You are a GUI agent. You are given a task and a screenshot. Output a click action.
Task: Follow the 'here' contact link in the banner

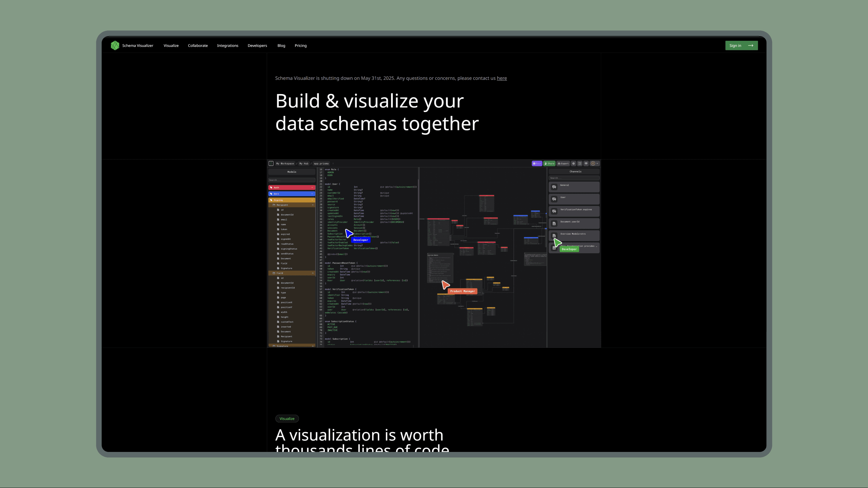coord(502,78)
